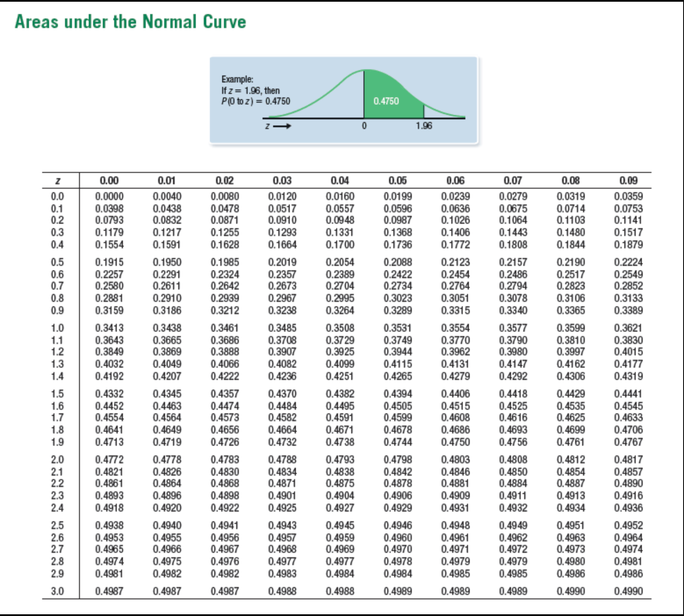Select the 0.05 column header

[x=398, y=180]
